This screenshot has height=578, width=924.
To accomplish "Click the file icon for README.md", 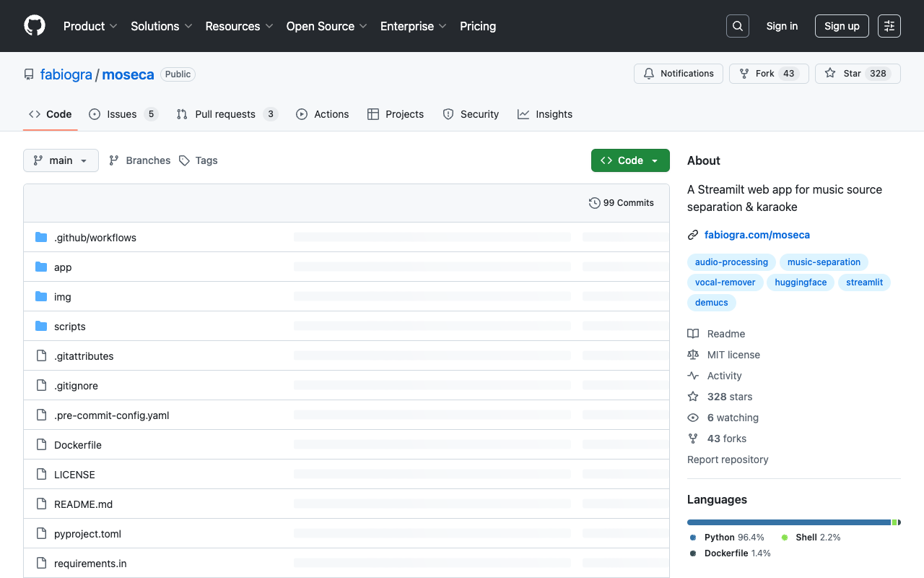I will [x=41, y=504].
